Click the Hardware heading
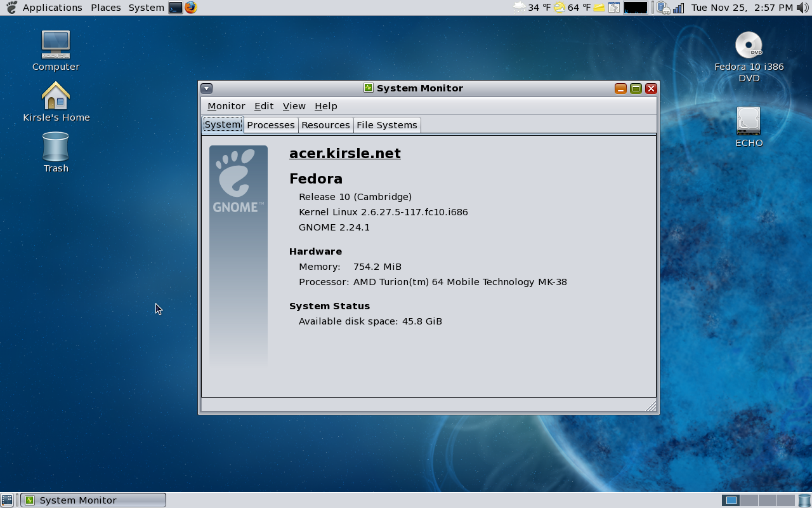 point(315,251)
